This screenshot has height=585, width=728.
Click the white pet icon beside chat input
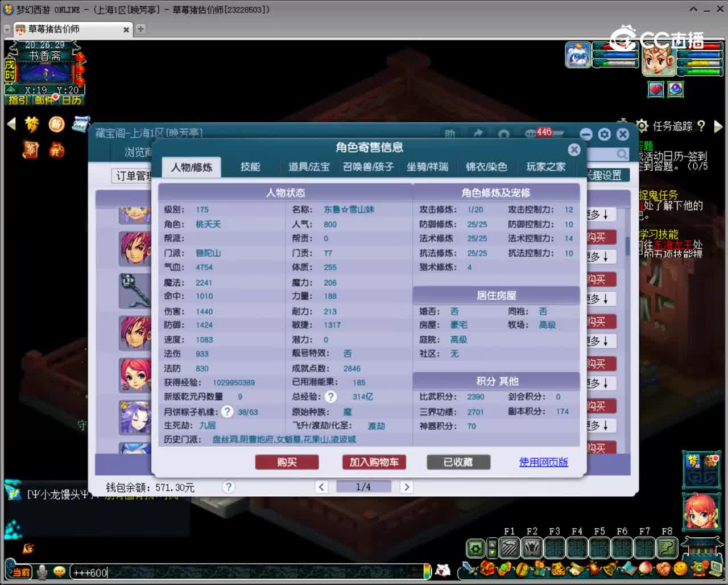(443, 570)
